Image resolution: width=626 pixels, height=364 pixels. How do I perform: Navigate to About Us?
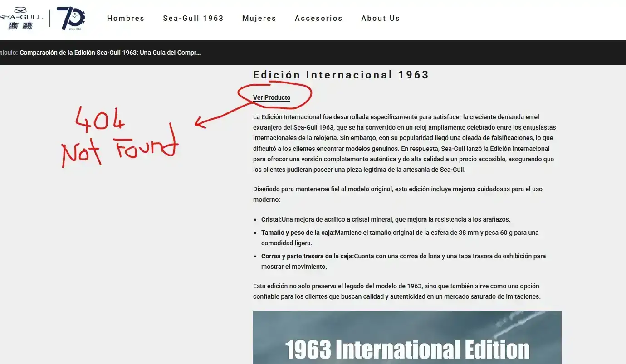click(380, 19)
